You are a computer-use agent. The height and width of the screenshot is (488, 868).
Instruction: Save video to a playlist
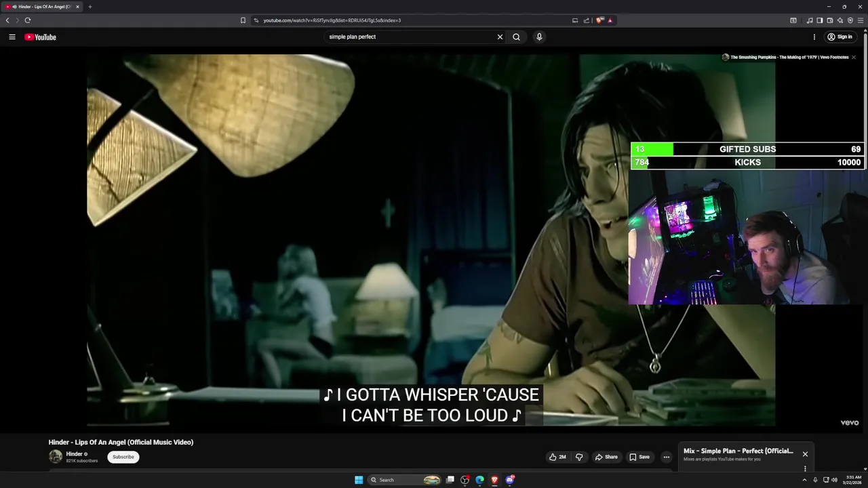(x=639, y=457)
